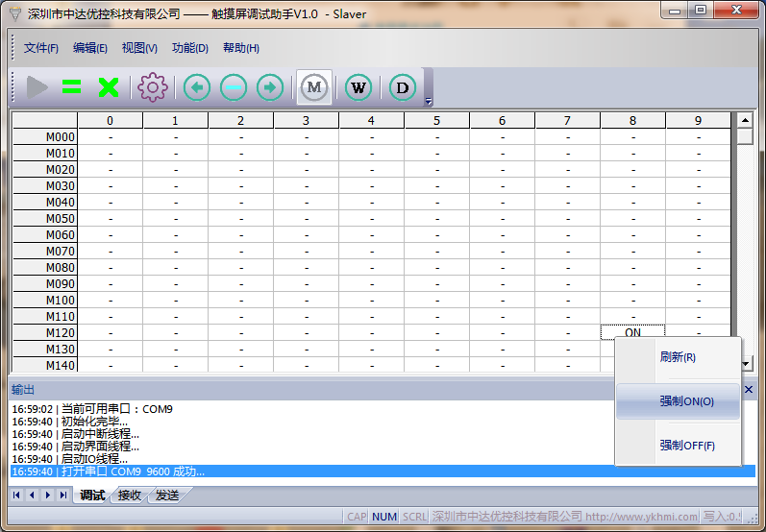Screen dimensions: 766x532
Task: Click the circular minus toolbar icon
Action: pyautogui.click(x=234, y=88)
